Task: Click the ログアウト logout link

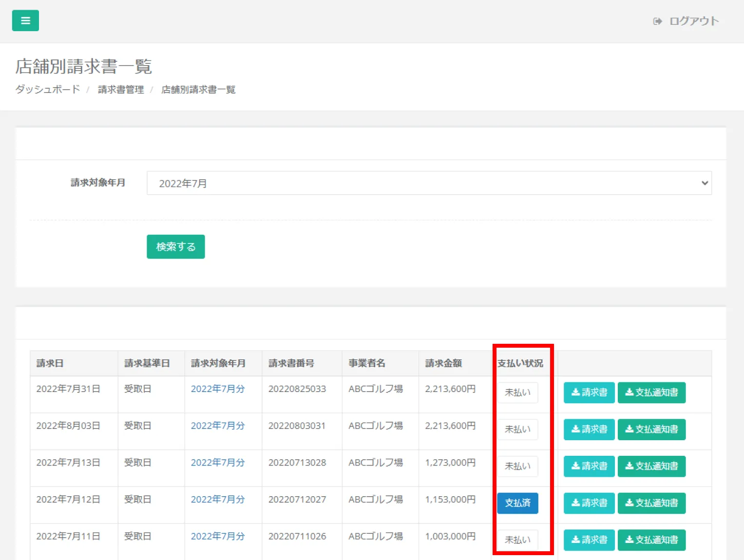Action: [694, 21]
